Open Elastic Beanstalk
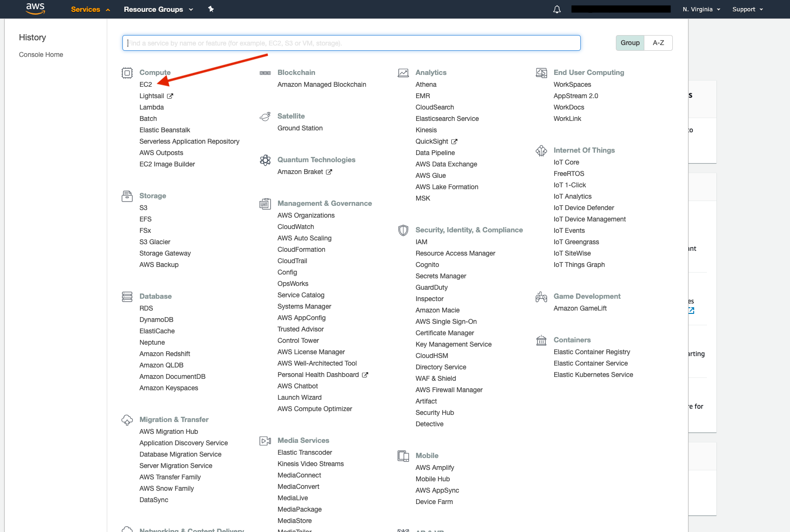 click(165, 130)
